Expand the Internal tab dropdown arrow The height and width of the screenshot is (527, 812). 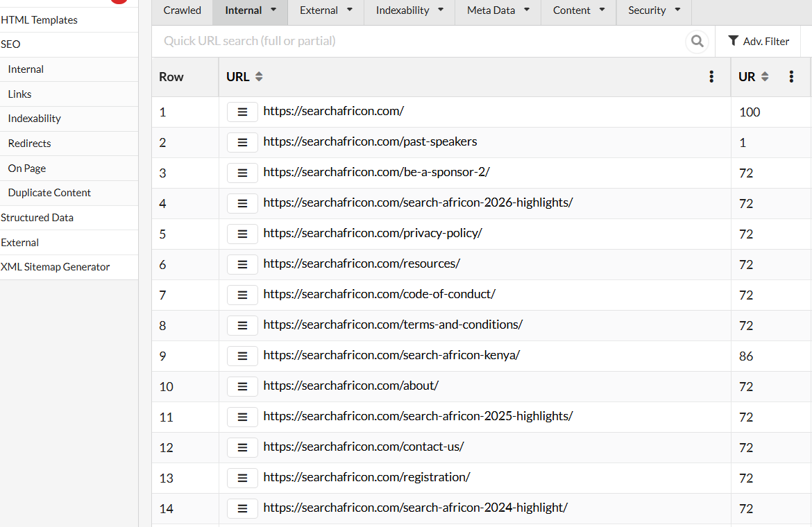pos(273,10)
